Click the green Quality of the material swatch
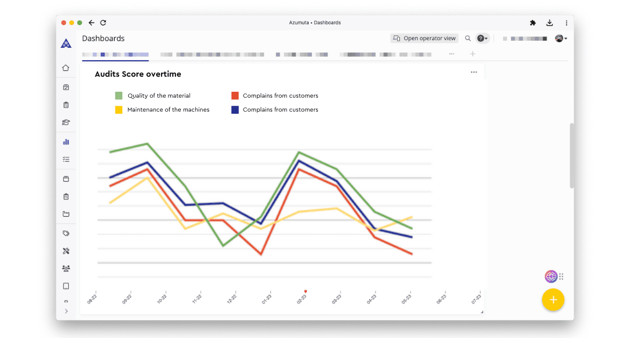644x338 pixels. (x=119, y=95)
